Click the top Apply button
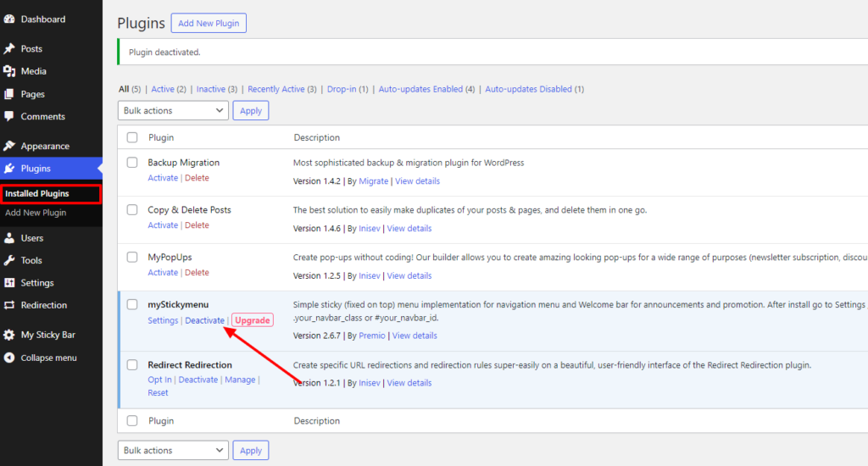This screenshot has width=868, height=466. coord(251,111)
